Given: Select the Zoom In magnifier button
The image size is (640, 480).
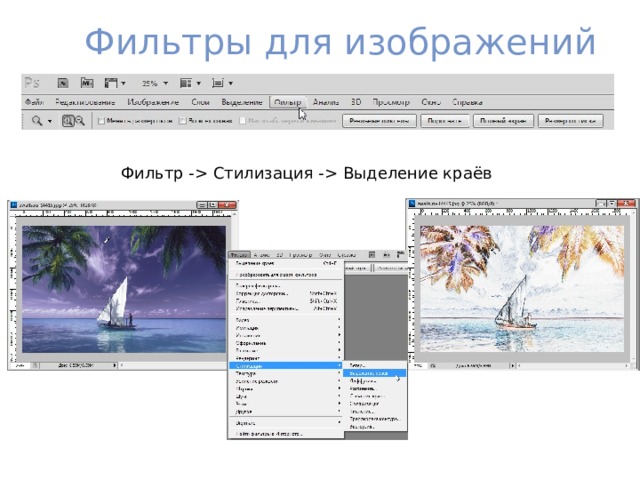Looking at the screenshot, I should tap(68, 121).
